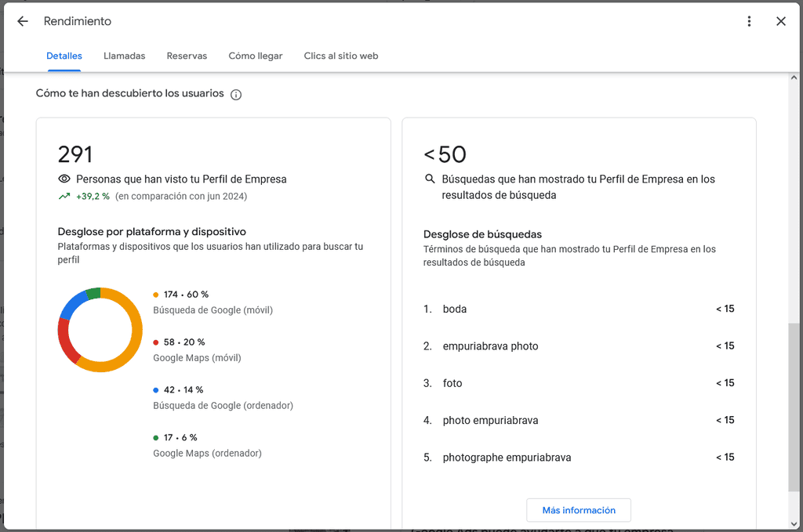
Task: Click the blue legend dot for Búsqueda ordenador
Action: point(156,389)
